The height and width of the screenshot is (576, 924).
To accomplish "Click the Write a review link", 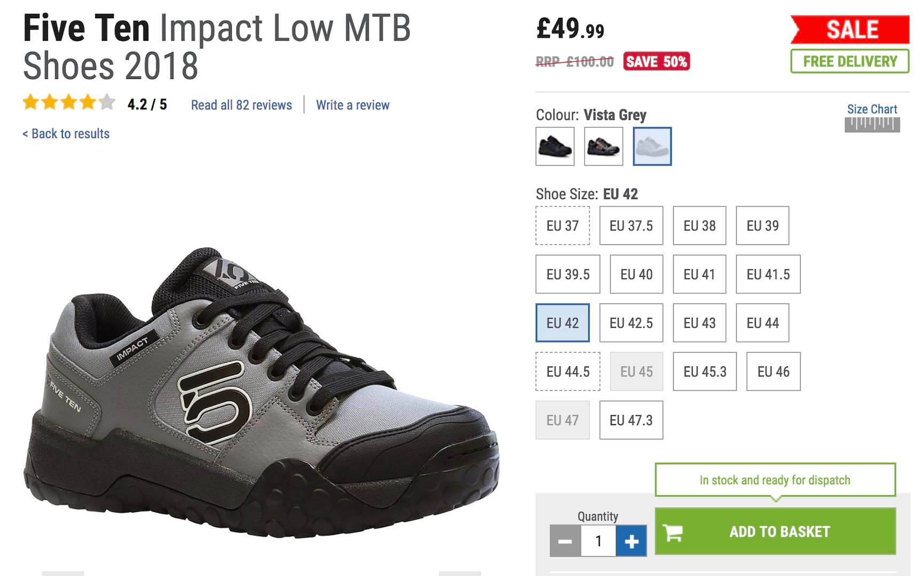I will [x=352, y=105].
